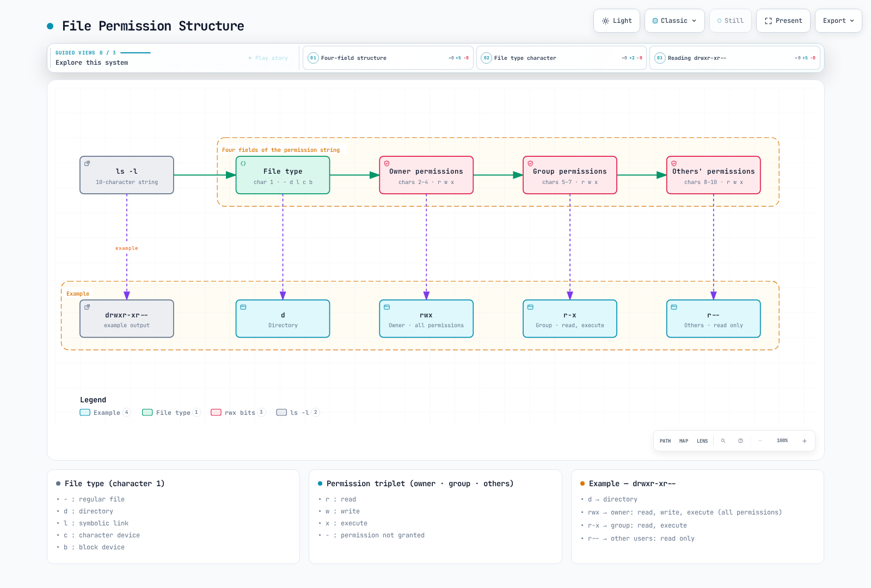871x588 pixels.
Task: Click 'l : symbolic link' list entry
Action: pyautogui.click(x=96, y=523)
